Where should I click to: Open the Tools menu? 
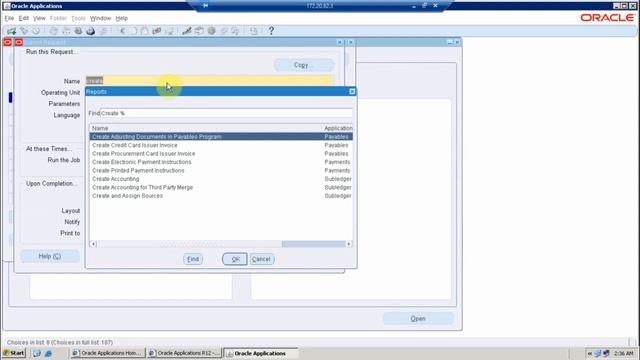[x=78, y=18]
